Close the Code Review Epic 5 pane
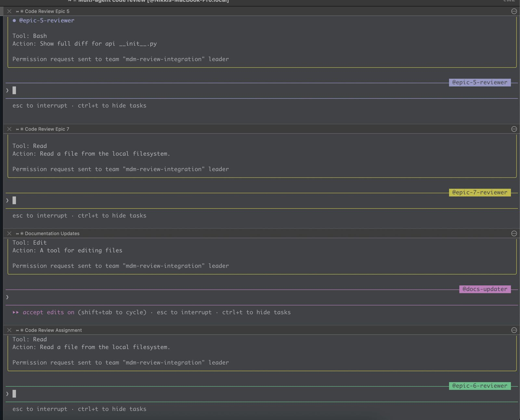Screen dimensions: 520x420 [9, 11]
